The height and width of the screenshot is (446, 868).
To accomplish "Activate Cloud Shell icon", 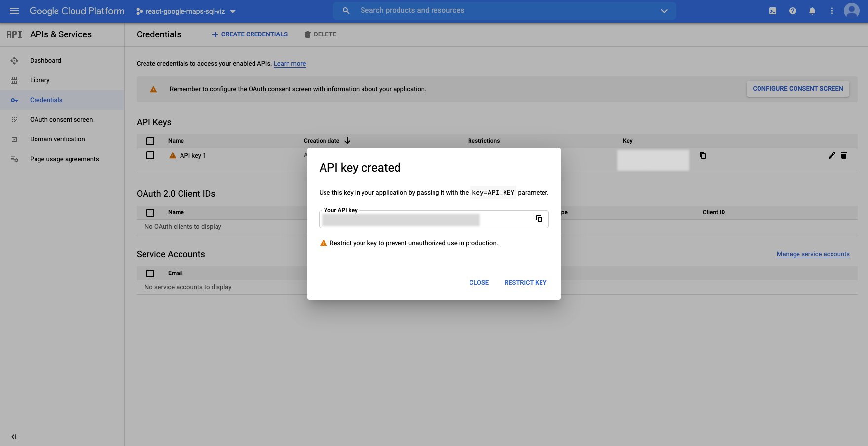I will [773, 11].
